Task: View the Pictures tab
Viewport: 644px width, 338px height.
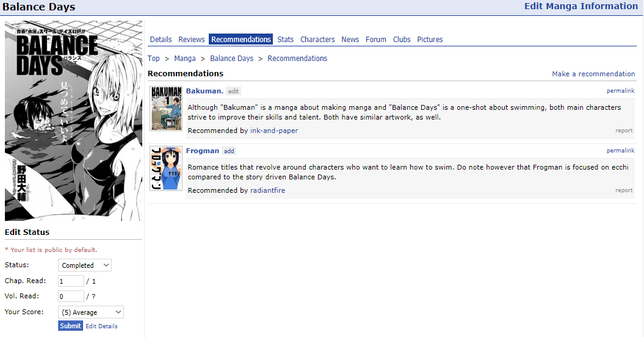Action: pyautogui.click(x=430, y=40)
